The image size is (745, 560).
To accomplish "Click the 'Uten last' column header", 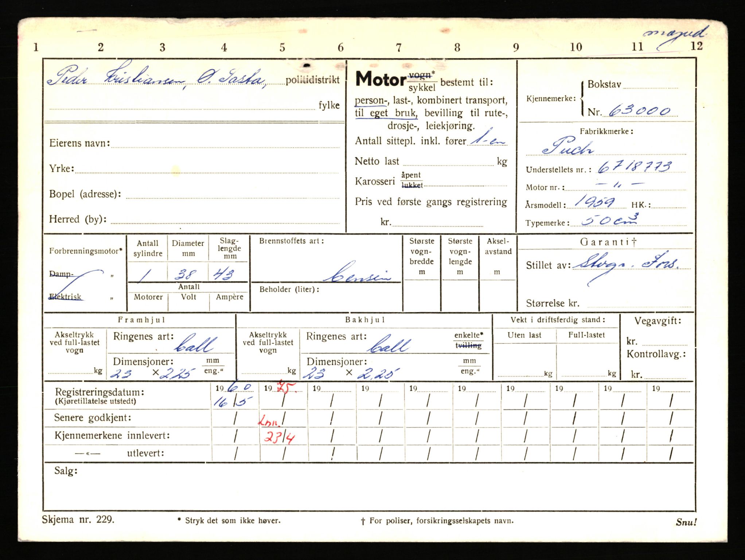I will [524, 335].
